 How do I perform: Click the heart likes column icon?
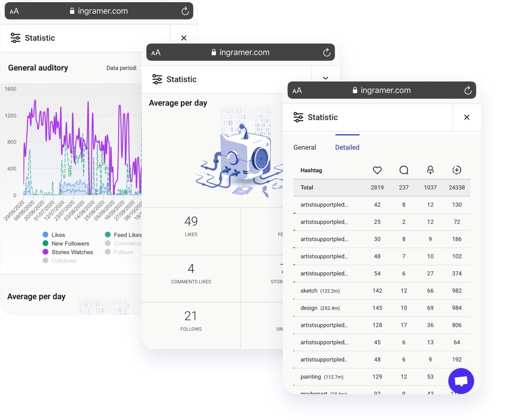pos(377,170)
